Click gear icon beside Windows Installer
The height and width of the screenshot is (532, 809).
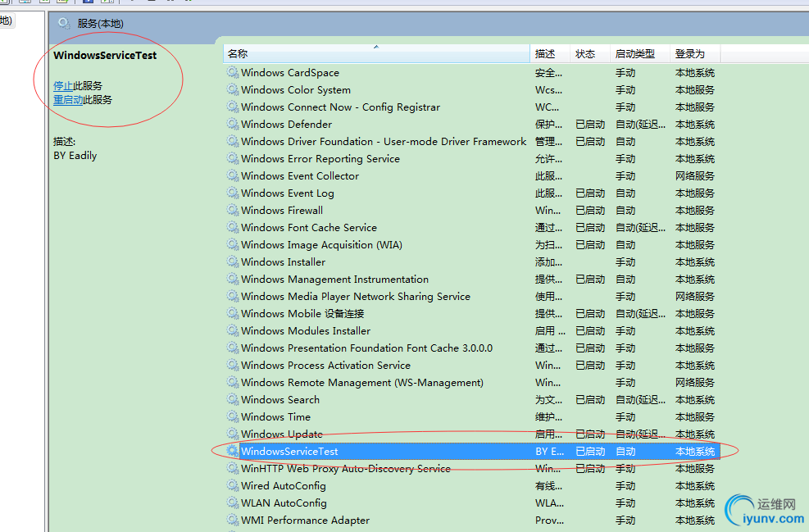(x=233, y=262)
